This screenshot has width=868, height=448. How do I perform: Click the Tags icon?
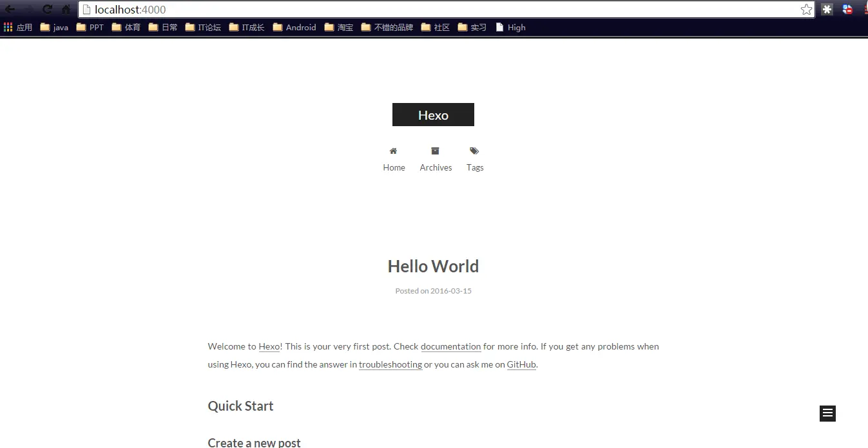[x=474, y=151]
